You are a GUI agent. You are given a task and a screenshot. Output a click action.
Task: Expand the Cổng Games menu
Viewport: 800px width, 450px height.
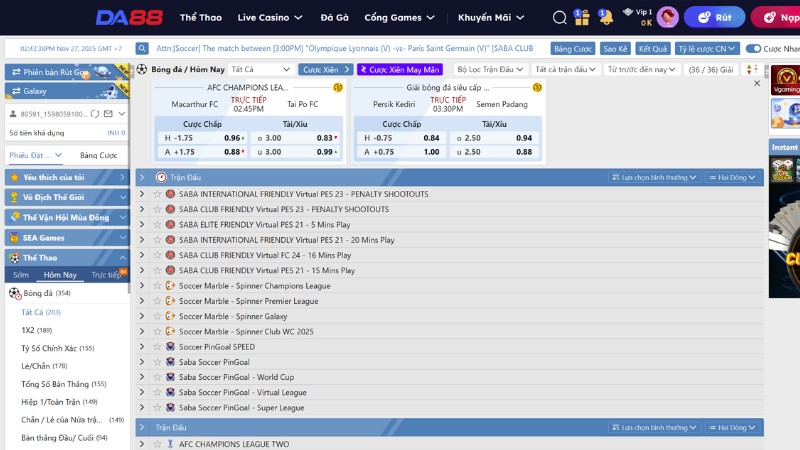pyautogui.click(x=399, y=18)
